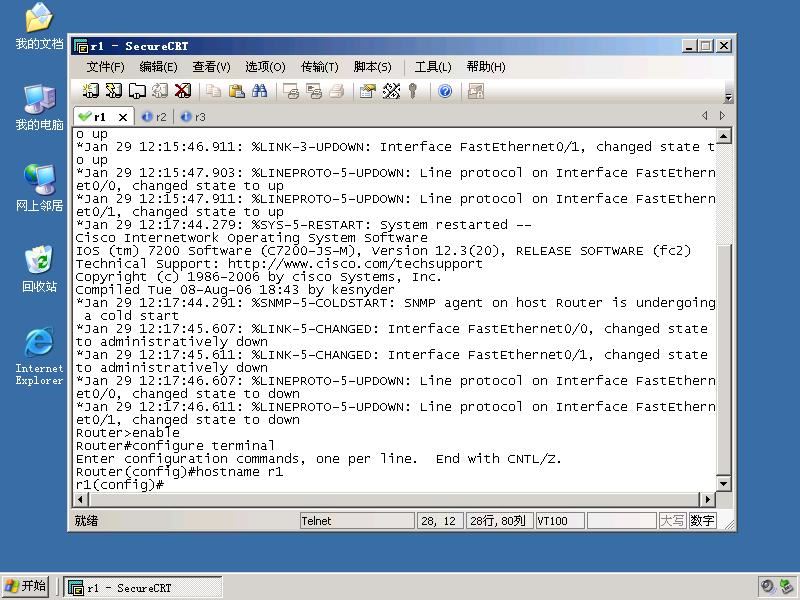
Task: Click the http://www.cisco.com/techsupport URL text
Action: point(355,264)
